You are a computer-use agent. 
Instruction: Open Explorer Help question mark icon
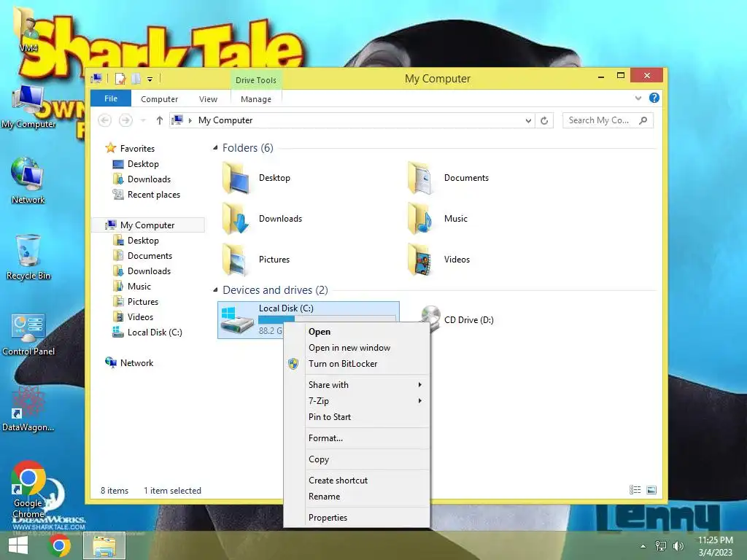[x=654, y=98]
